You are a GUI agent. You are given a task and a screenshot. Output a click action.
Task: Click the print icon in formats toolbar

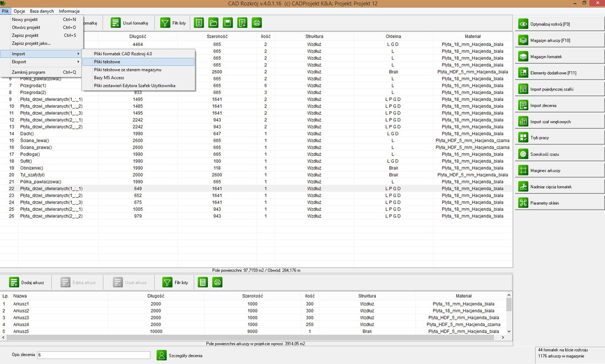point(256,23)
